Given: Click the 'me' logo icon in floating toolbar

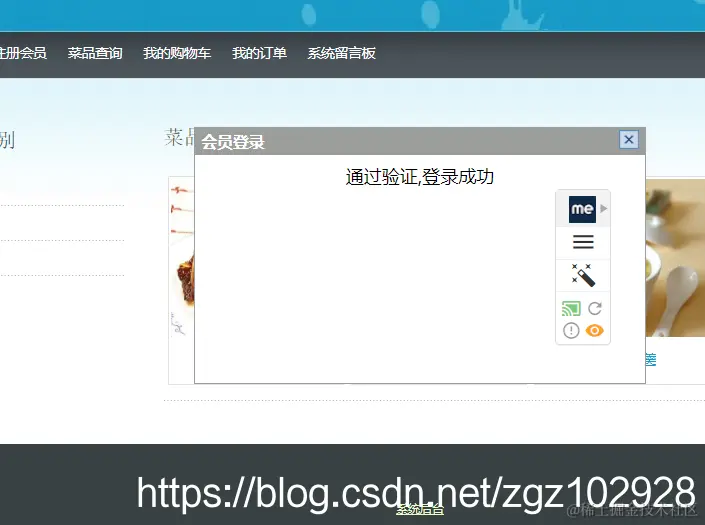Looking at the screenshot, I should tap(582, 209).
